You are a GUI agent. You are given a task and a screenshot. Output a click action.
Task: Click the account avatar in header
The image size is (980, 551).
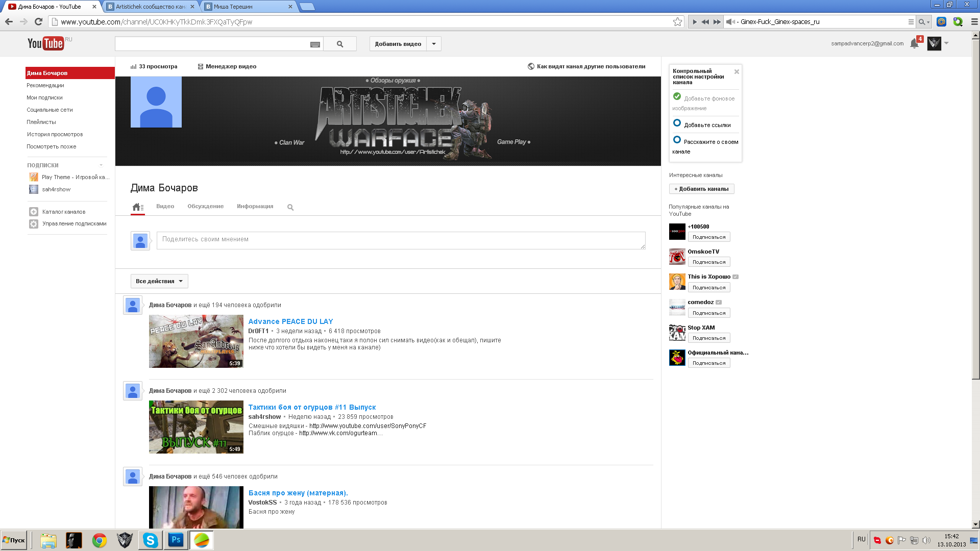coord(934,43)
